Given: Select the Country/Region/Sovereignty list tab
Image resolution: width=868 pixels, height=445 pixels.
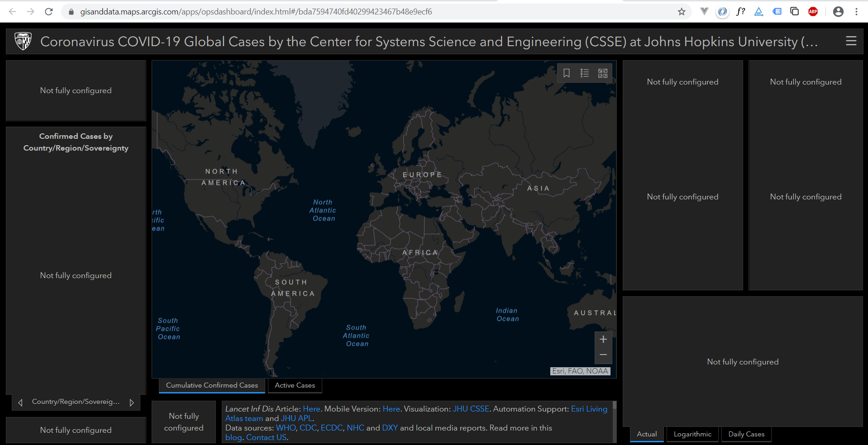Looking at the screenshot, I should coord(76,402).
